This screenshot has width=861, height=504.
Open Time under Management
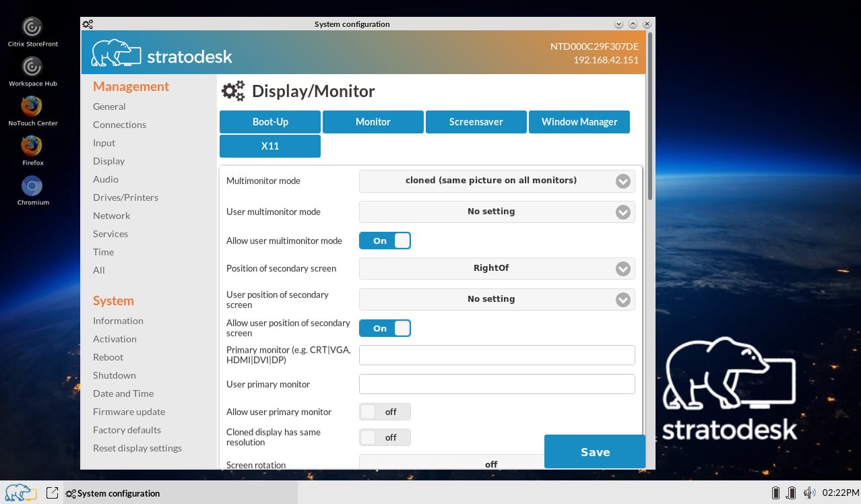click(x=103, y=252)
